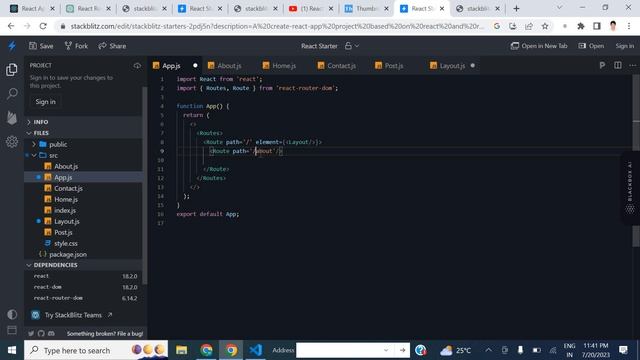Split the editor with the layout icon
The width and height of the screenshot is (640, 360).
tap(618, 65)
